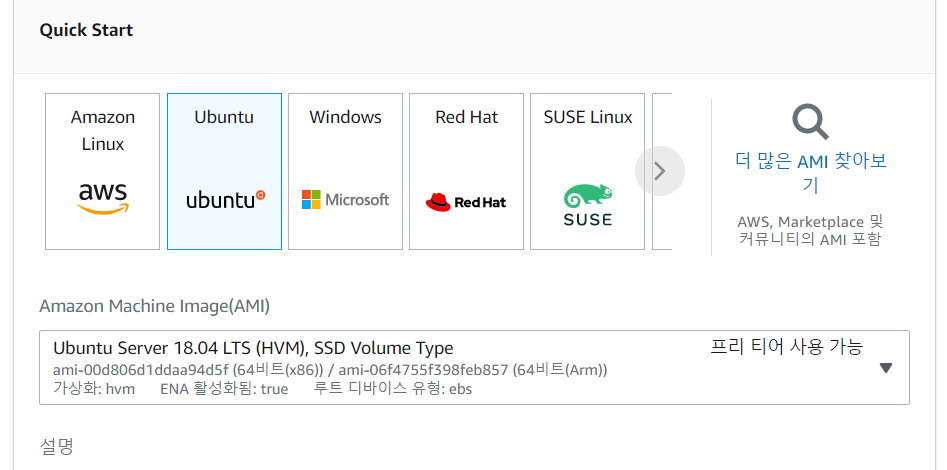Select the Red Hat AMI card
This screenshot has width=947, height=470.
466,172
